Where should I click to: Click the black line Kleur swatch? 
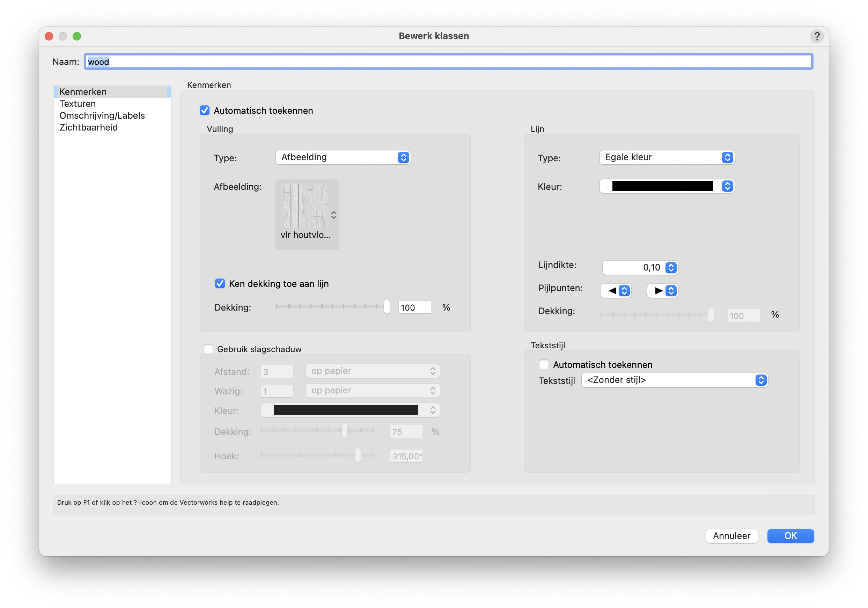click(x=662, y=186)
